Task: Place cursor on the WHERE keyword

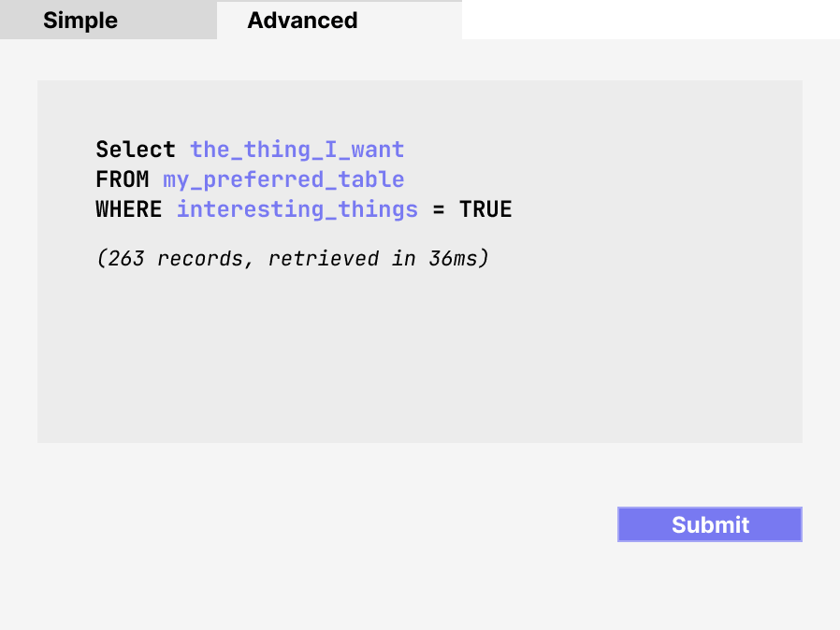Action: (128, 209)
